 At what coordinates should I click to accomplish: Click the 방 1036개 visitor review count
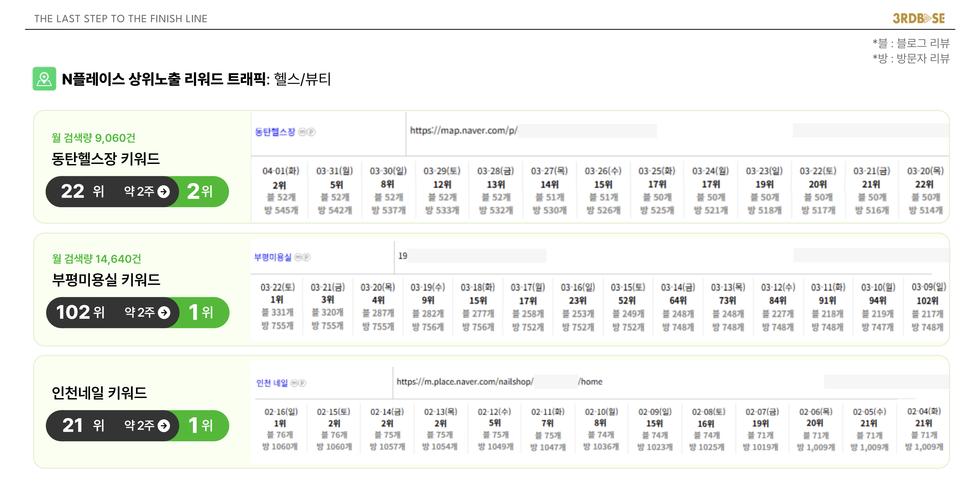pos(601,447)
